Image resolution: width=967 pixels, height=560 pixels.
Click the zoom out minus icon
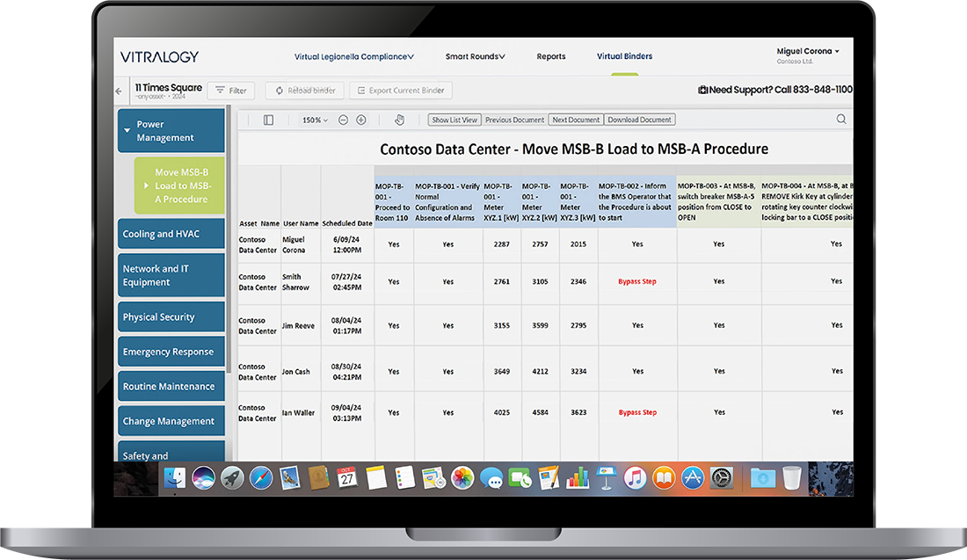tap(344, 120)
